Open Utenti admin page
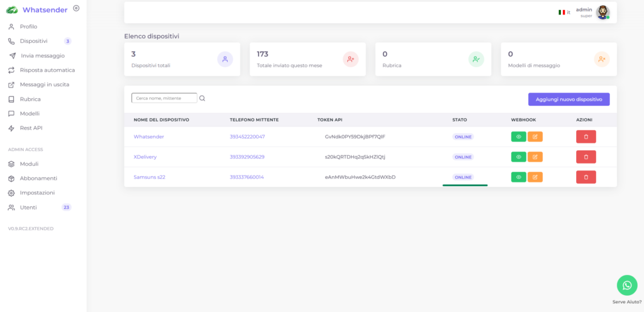Viewport: 644px width, 312px height. click(x=28, y=208)
